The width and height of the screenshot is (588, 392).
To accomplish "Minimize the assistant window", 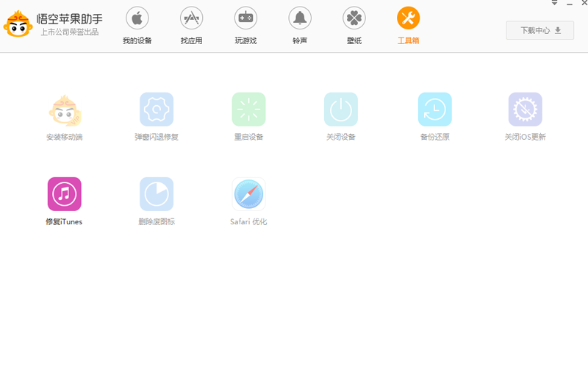I will (x=568, y=4).
